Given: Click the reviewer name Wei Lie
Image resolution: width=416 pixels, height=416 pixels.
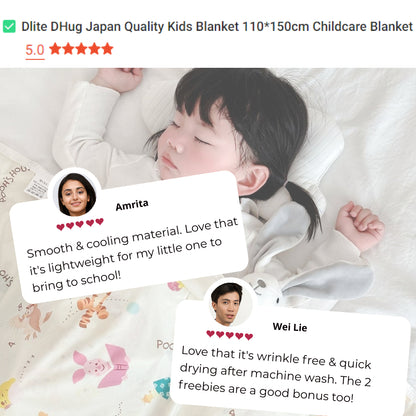Looking at the screenshot, I should [290, 327].
